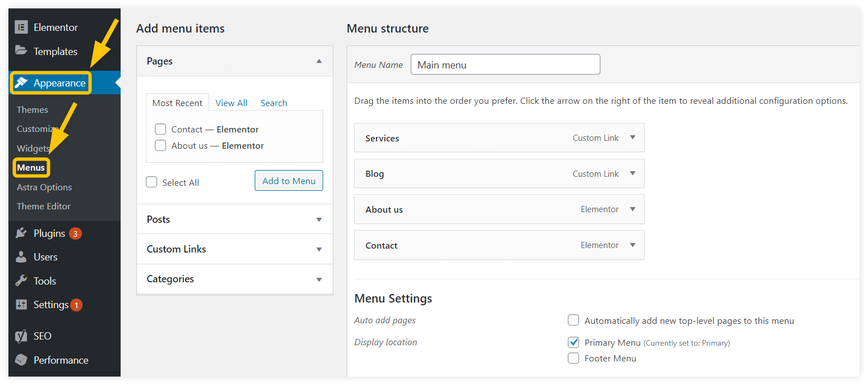
Task: Check the Contact — Elementor page checkbox
Action: pos(160,129)
